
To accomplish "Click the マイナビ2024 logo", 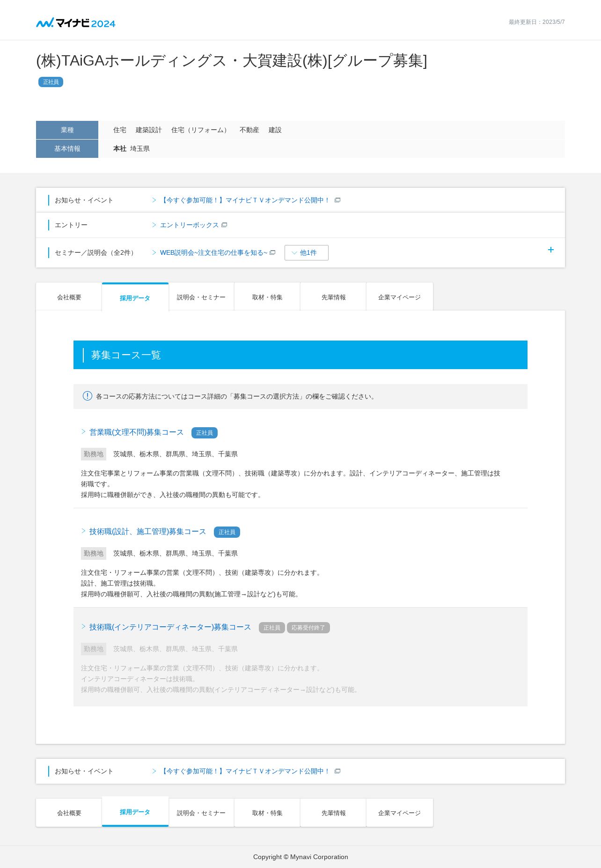I will (76, 22).
